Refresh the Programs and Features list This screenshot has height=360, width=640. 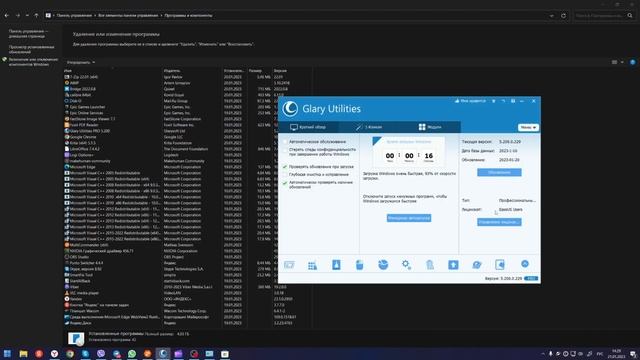coord(563,16)
